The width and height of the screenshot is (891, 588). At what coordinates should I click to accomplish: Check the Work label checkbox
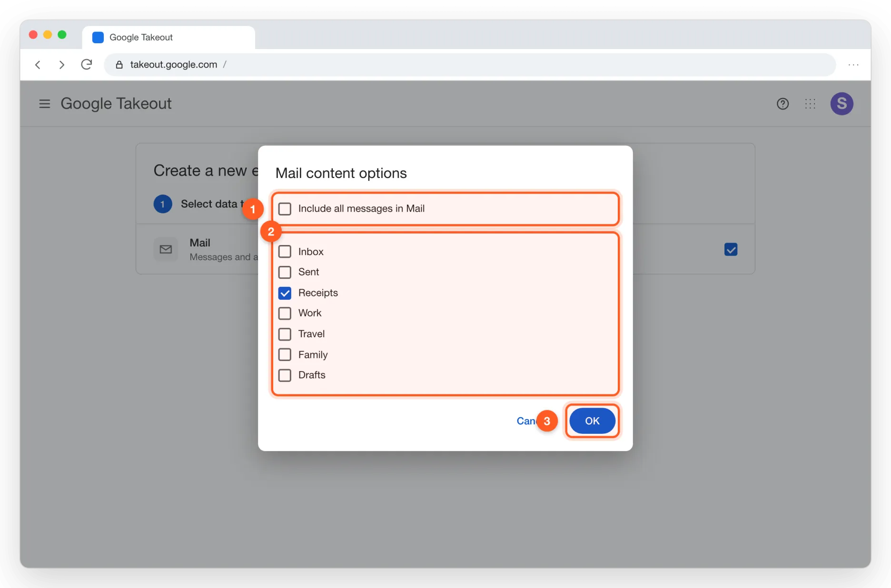pos(285,313)
